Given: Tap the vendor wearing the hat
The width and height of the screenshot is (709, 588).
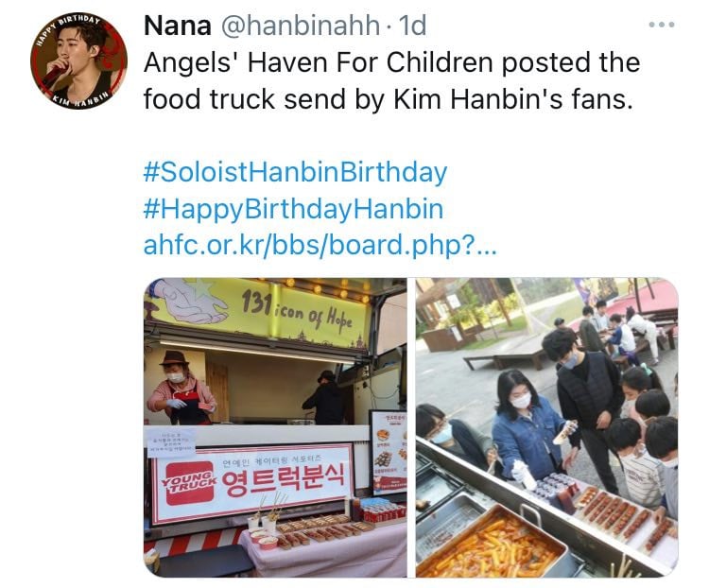Looking at the screenshot, I should tap(181, 389).
